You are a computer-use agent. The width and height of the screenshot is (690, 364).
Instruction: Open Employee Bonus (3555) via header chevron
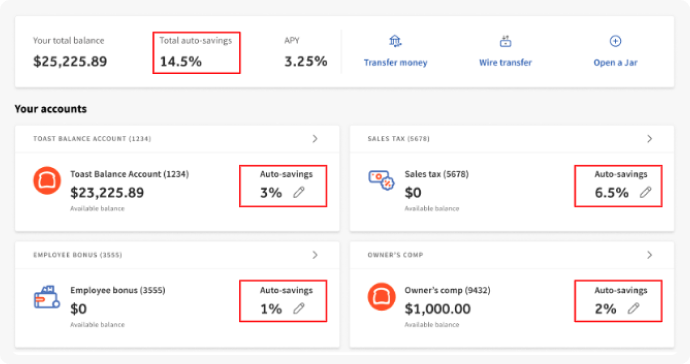[315, 255]
